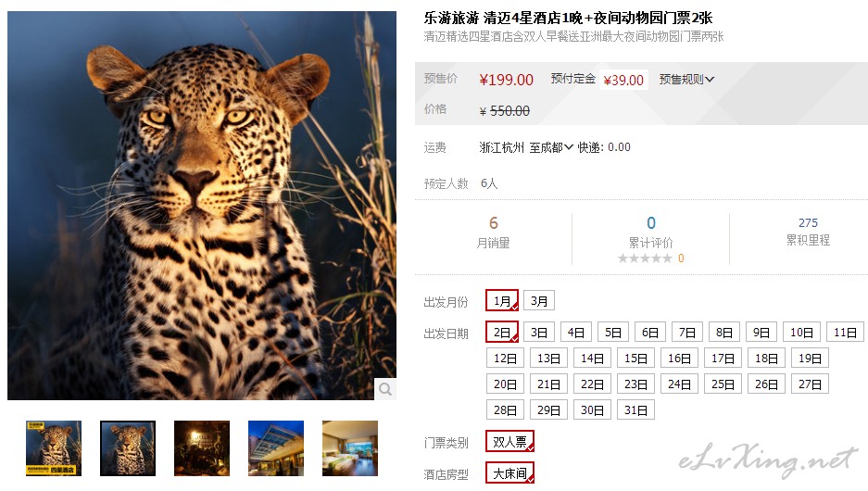Screen dimensions: 868x491
Task: Choose departure date 31日
Action: [x=635, y=410]
